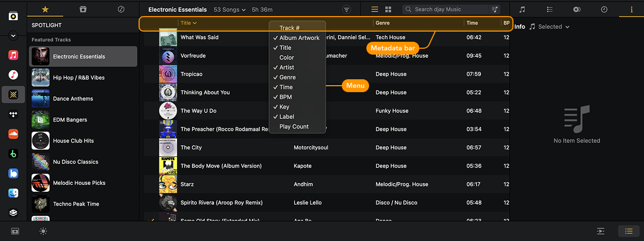The height and width of the screenshot is (241, 644).
Task: Switch to grid view layout
Action: pyautogui.click(x=388, y=10)
